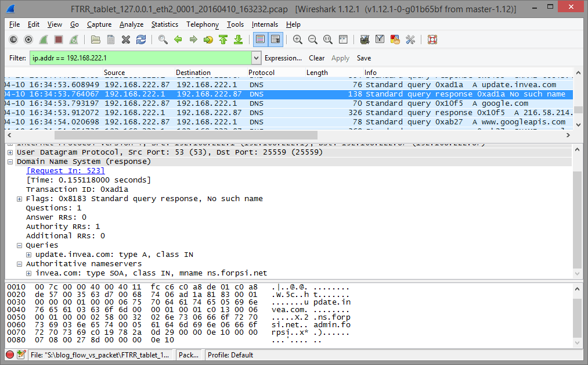Click inside the display filter text field
Screen dimensions: 588x365
click(x=139, y=58)
